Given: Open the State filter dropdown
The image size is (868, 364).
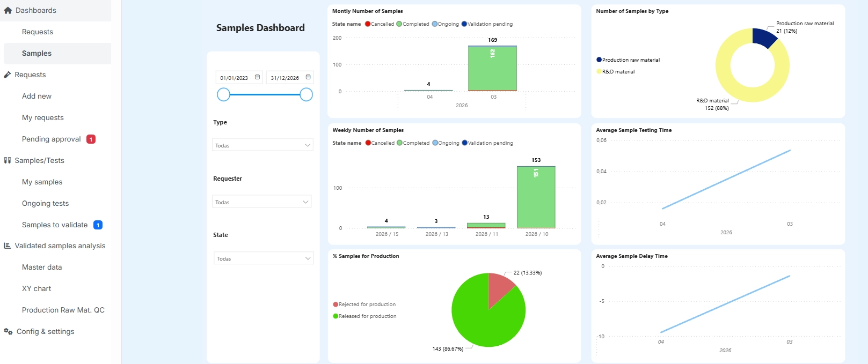Looking at the screenshot, I should pos(264,258).
